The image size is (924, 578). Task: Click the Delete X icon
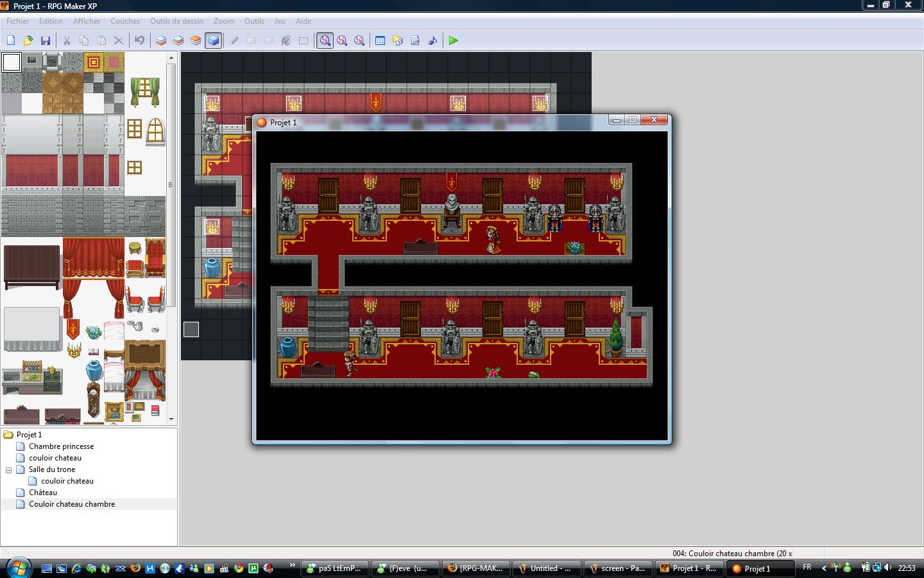tap(119, 40)
